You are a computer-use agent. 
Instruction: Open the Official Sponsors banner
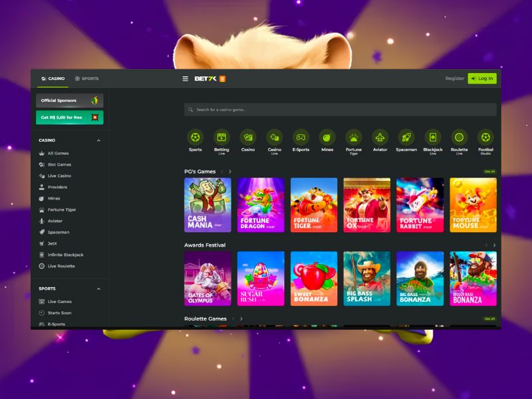pos(70,100)
